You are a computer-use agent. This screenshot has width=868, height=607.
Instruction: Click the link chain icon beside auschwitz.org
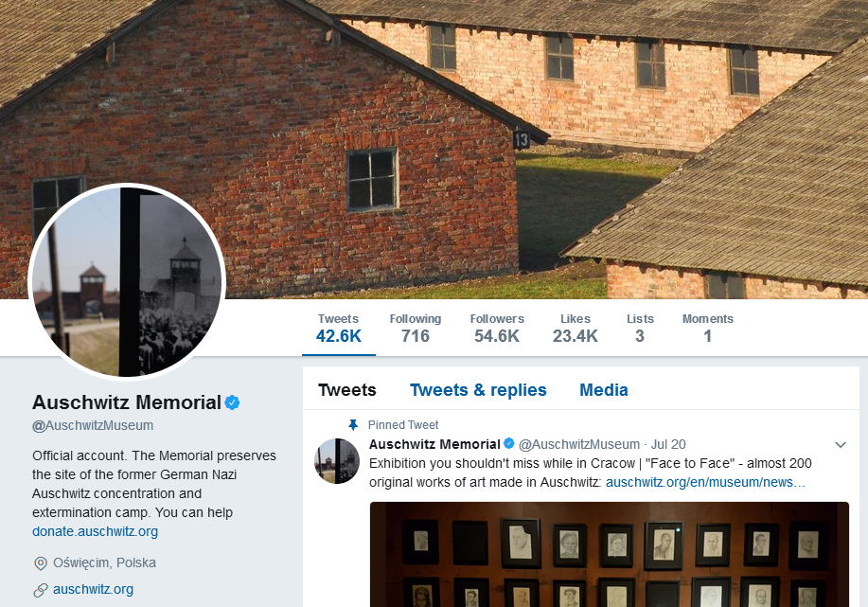pyautogui.click(x=41, y=590)
